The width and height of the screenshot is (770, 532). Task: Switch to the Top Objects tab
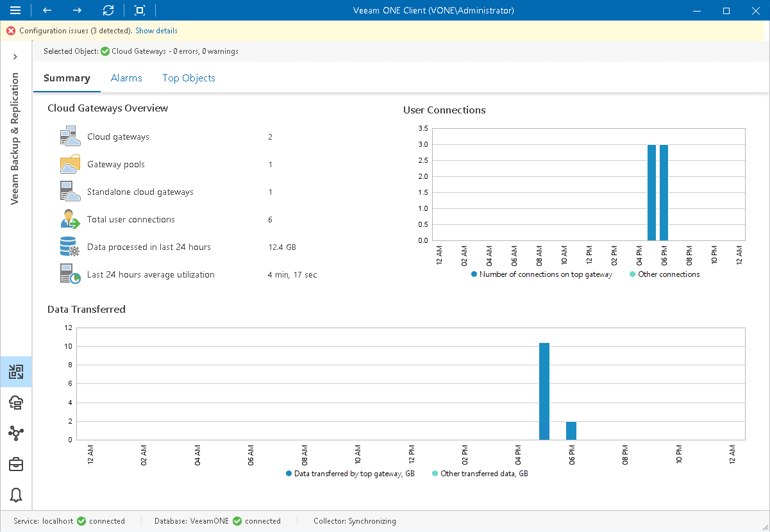point(188,78)
